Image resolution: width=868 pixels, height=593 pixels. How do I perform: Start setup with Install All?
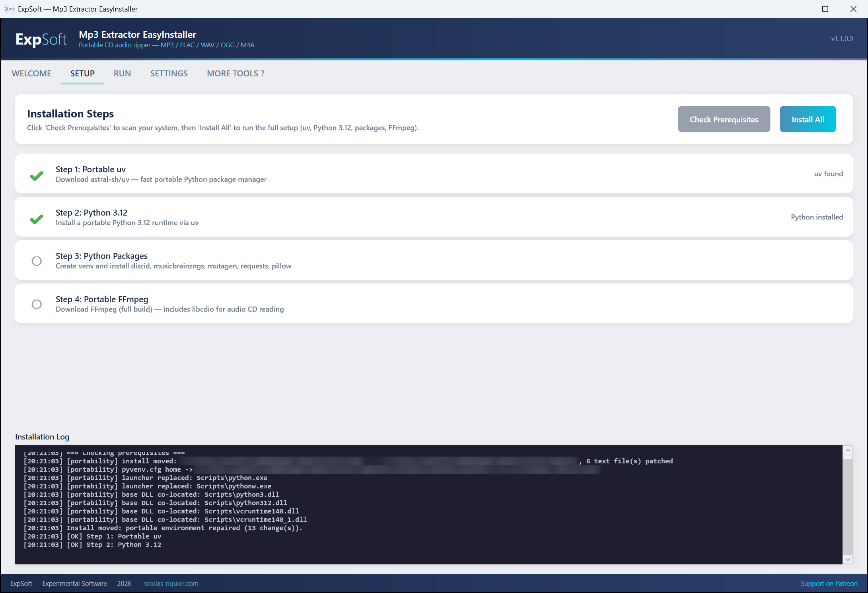pos(808,119)
